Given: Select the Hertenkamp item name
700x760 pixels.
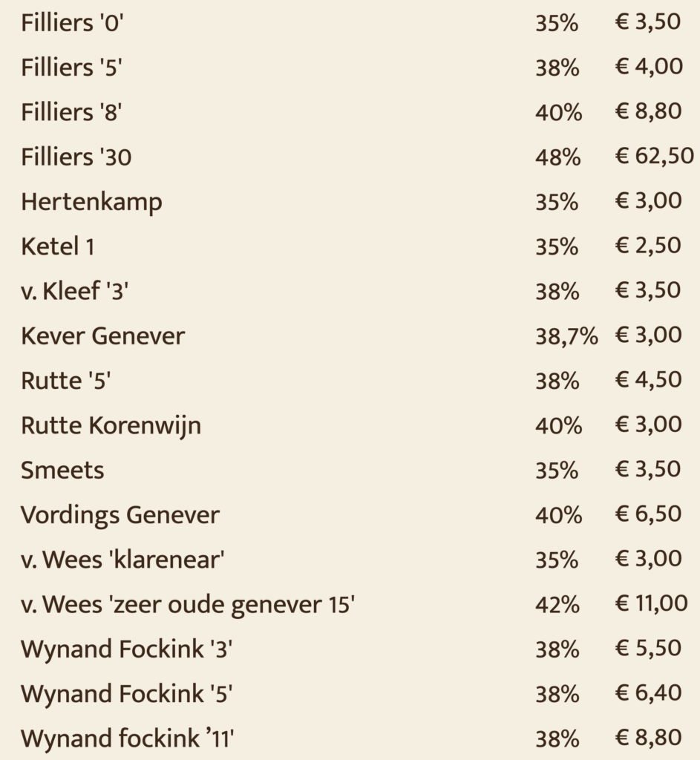Looking at the screenshot, I should 91,202.
